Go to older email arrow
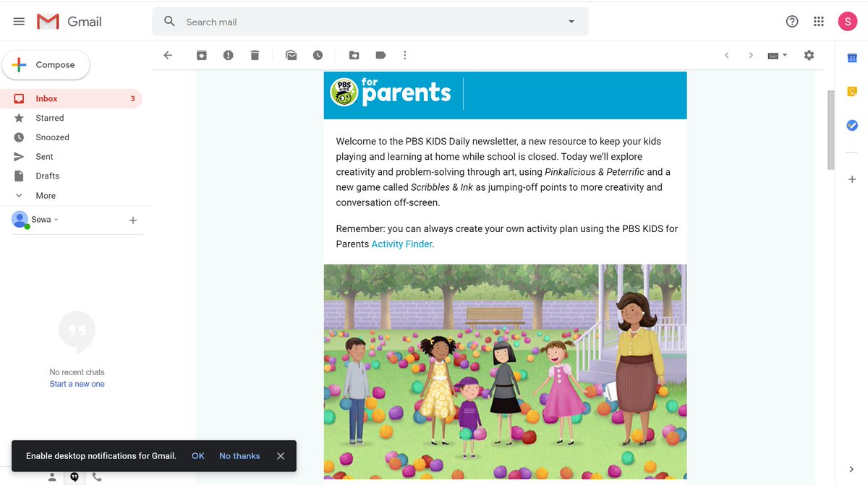Viewport: 868px width, 485px height. click(x=751, y=55)
